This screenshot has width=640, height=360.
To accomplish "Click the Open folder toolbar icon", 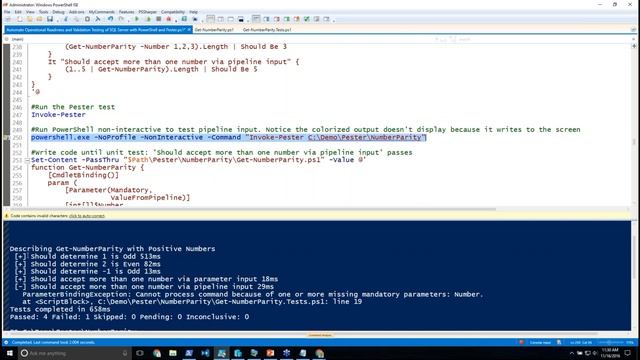I will click(29, 19).
